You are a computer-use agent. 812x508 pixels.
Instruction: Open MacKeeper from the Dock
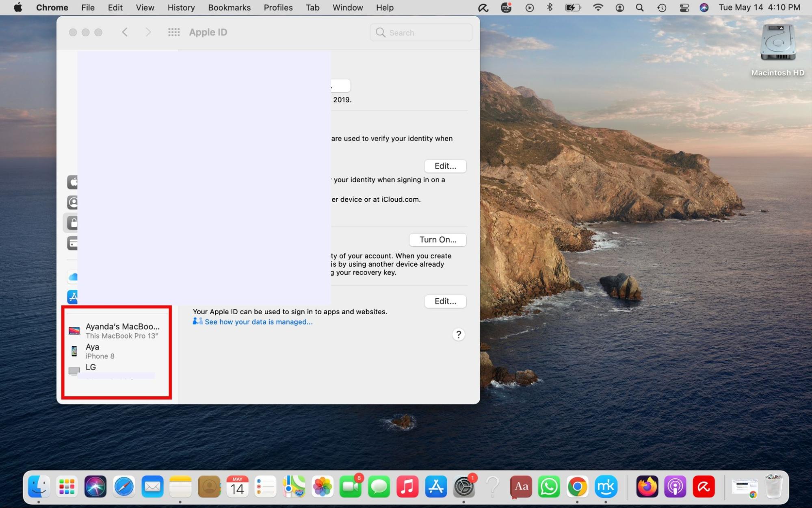pos(606,486)
